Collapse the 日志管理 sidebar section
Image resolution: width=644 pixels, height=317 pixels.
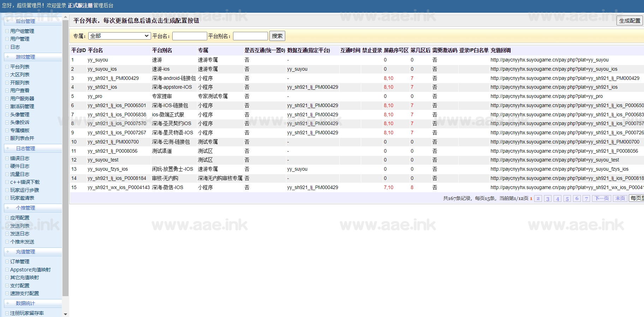tap(32, 148)
